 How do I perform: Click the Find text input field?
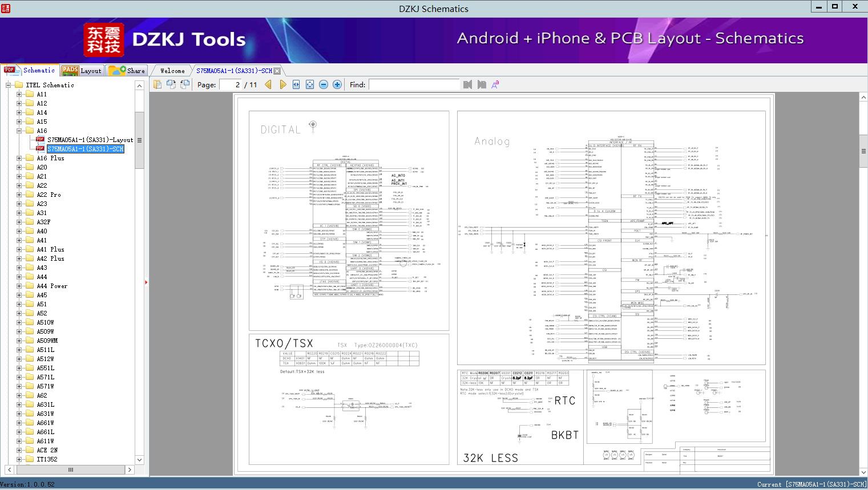[x=414, y=84]
